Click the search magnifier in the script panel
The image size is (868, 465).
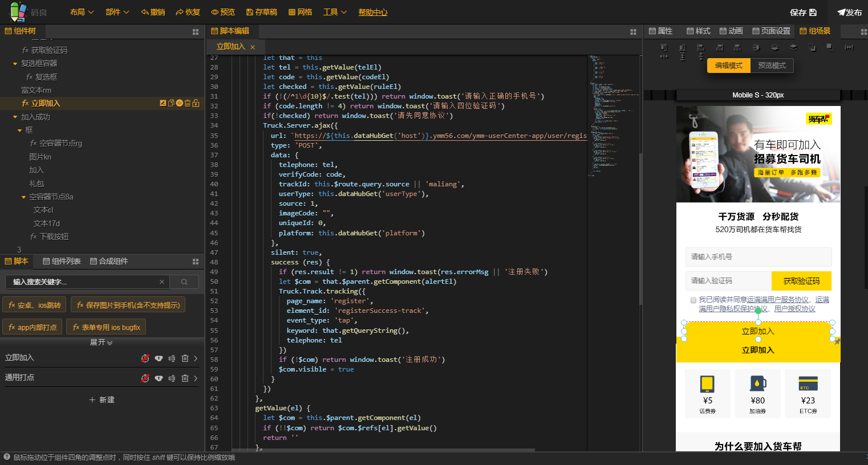184,282
